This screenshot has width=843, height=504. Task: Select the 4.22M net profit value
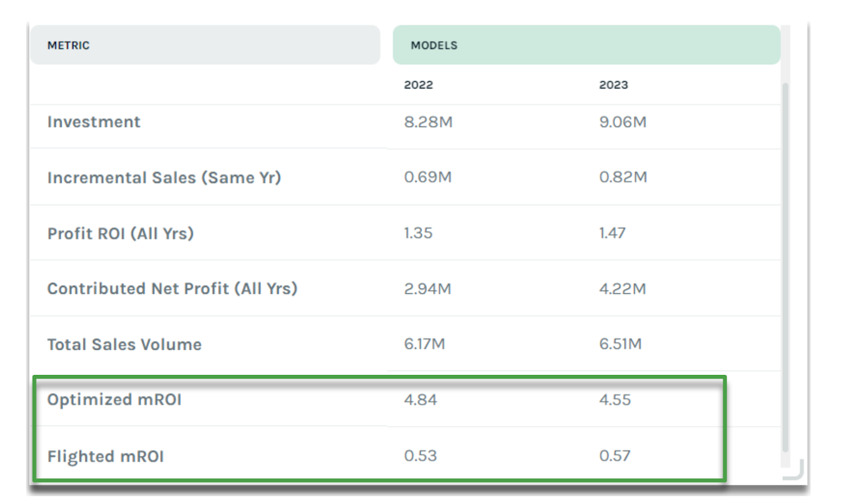point(622,289)
